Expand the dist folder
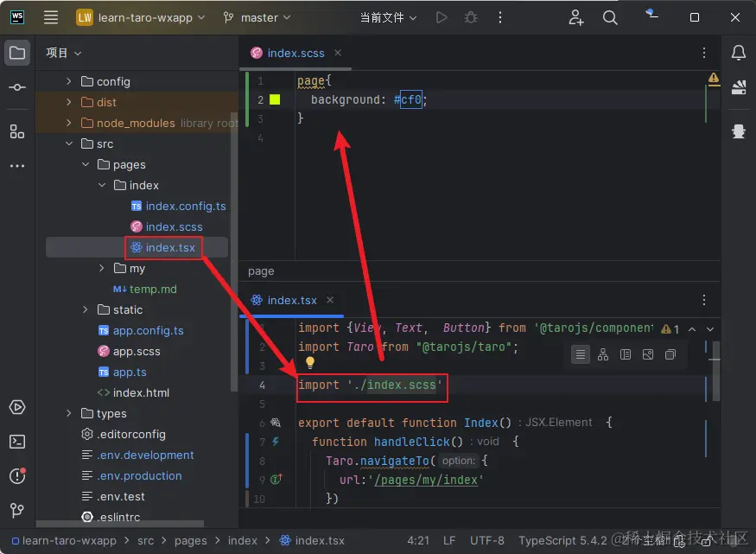756x554 pixels. 69,102
